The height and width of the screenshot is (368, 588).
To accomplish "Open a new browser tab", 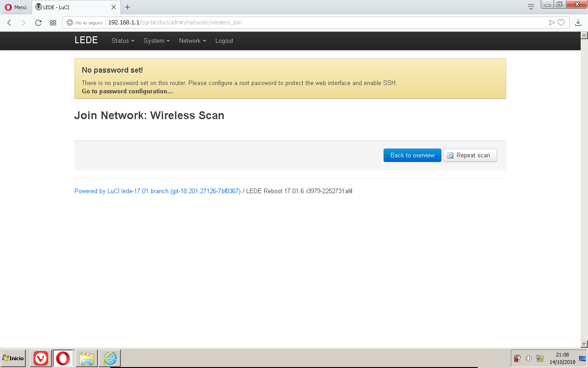I will (128, 7).
